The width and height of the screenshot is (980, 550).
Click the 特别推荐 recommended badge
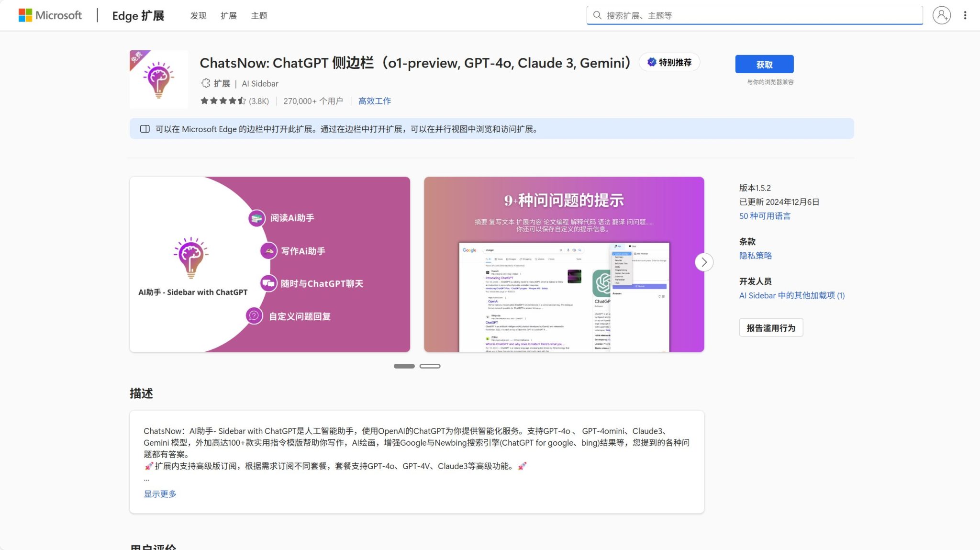click(669, 62)
